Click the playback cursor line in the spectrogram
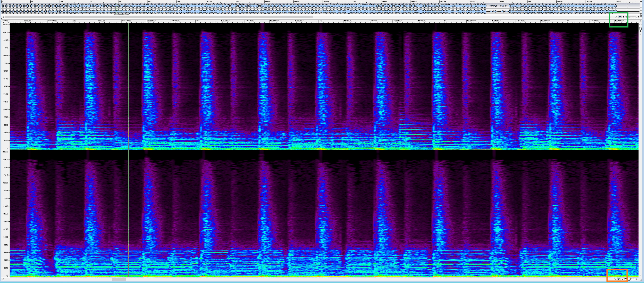This screenshot has height=283, width=644. pyautogui.click(x=129, y=150)
